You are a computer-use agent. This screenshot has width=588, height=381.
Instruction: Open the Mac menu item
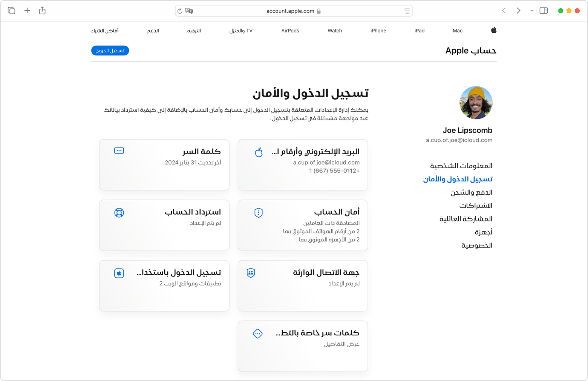pos(458,31)
